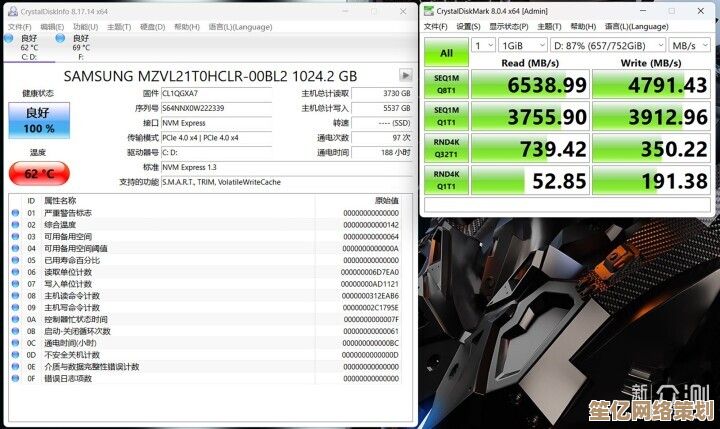The image size is (720, 429).
Task: Open 设置(S) menu in CrystalDiskMark
Action: [x=468, y=27]
